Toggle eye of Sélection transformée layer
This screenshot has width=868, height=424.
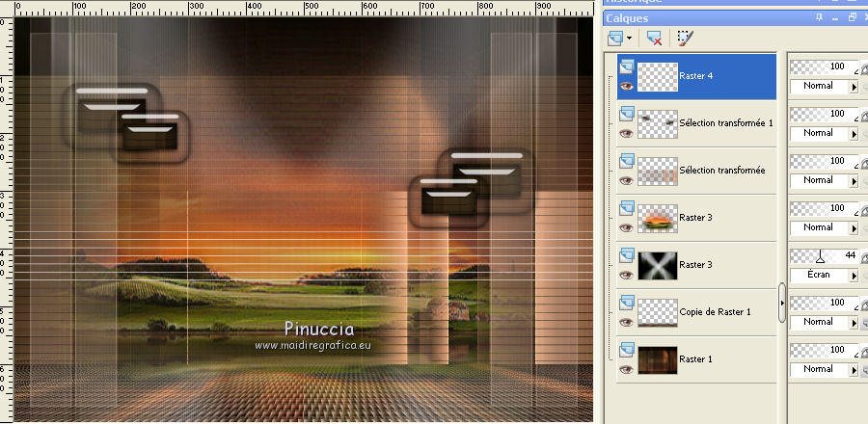click(626, 180)
